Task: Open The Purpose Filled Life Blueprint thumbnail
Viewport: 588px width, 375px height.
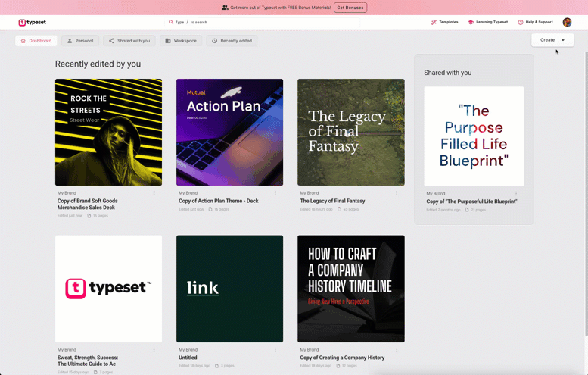Action: (x=474, y=136)
